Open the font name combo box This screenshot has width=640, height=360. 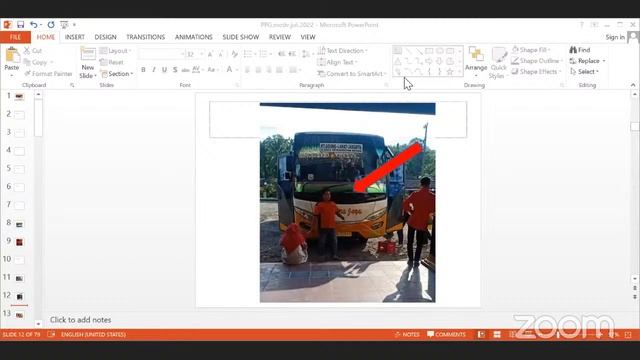click(162, 54)
